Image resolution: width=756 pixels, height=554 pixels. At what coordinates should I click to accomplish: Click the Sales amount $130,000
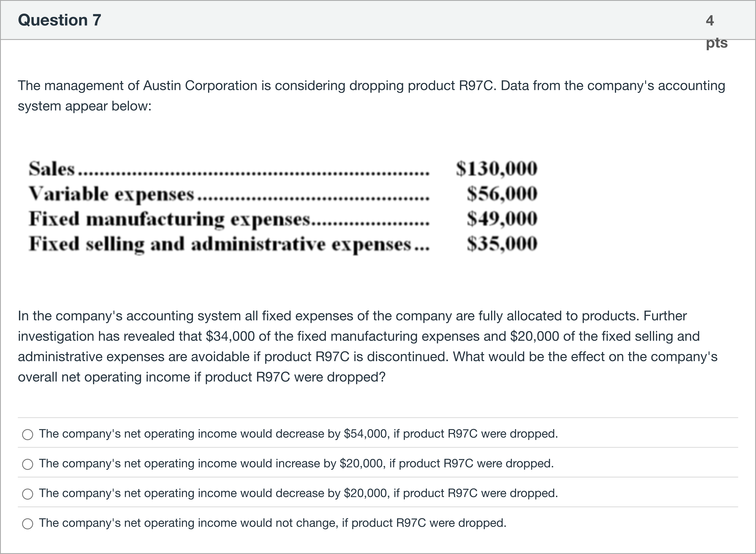point(496,168)
